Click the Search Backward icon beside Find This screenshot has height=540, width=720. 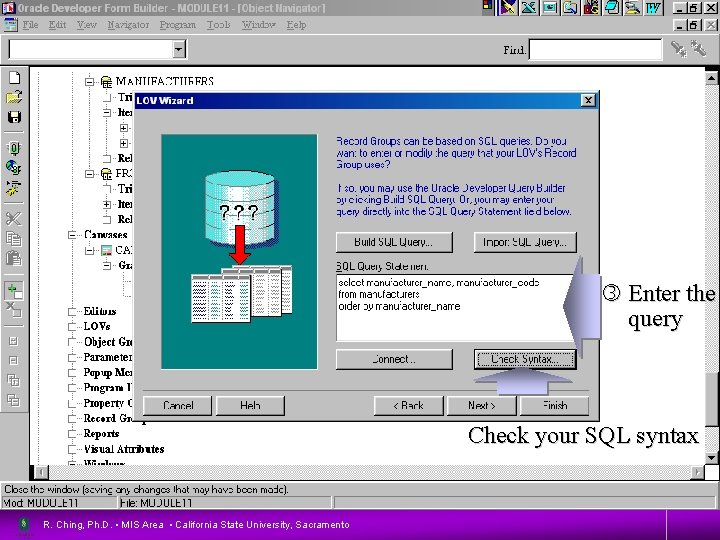point(698,49)
